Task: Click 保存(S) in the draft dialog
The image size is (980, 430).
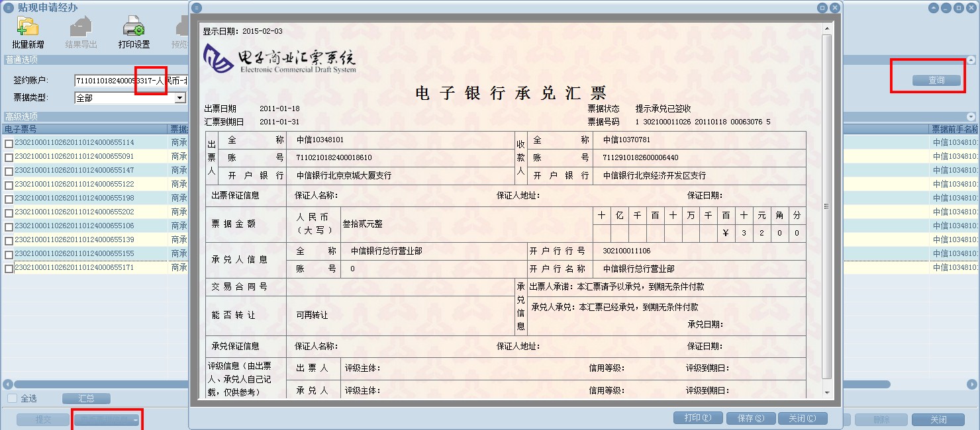Action: [751, 418]
